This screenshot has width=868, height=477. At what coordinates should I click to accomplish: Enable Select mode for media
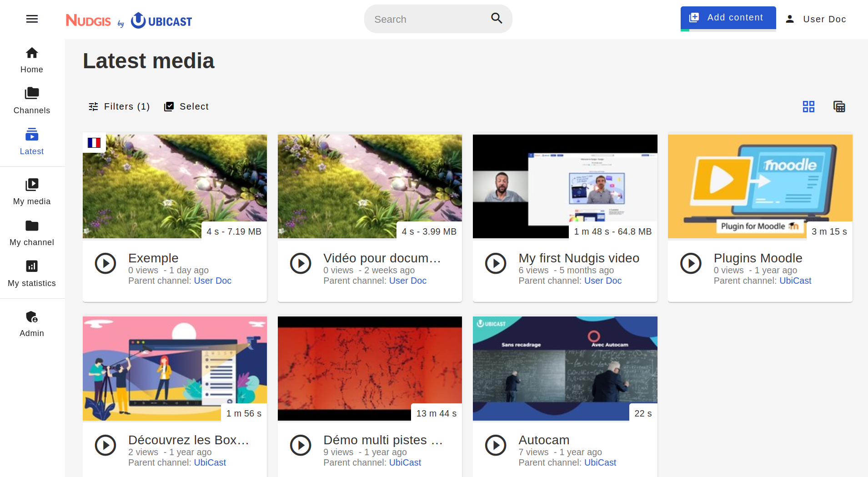click(x=186, y=106)
